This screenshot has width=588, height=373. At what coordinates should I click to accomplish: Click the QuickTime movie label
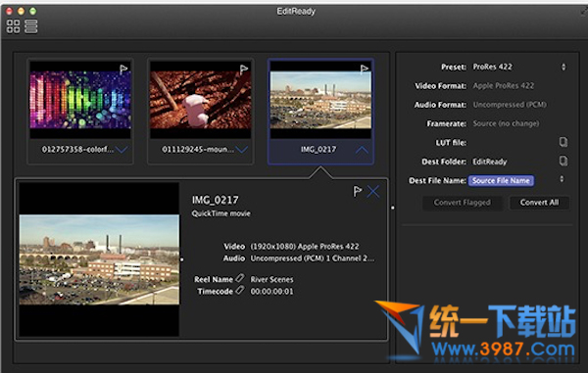click(x=220, y=213)
